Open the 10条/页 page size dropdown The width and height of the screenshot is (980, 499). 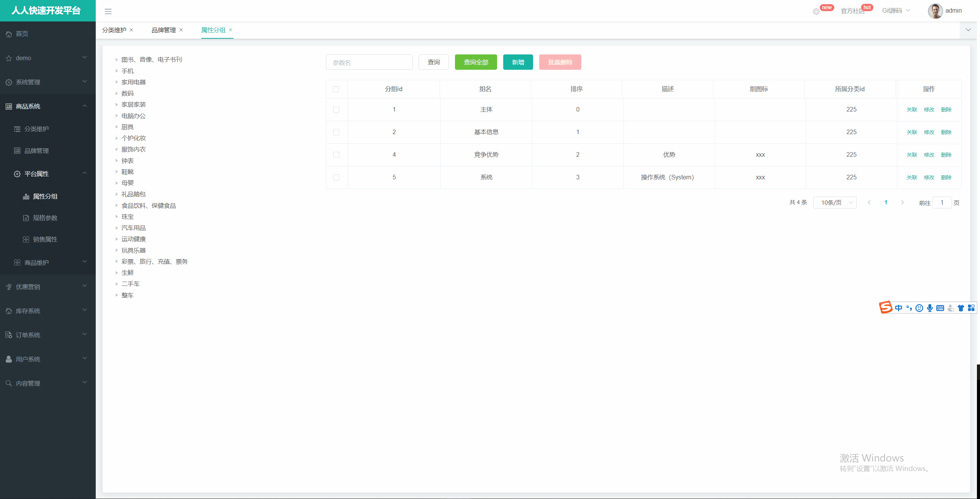(x=834, y=202)
